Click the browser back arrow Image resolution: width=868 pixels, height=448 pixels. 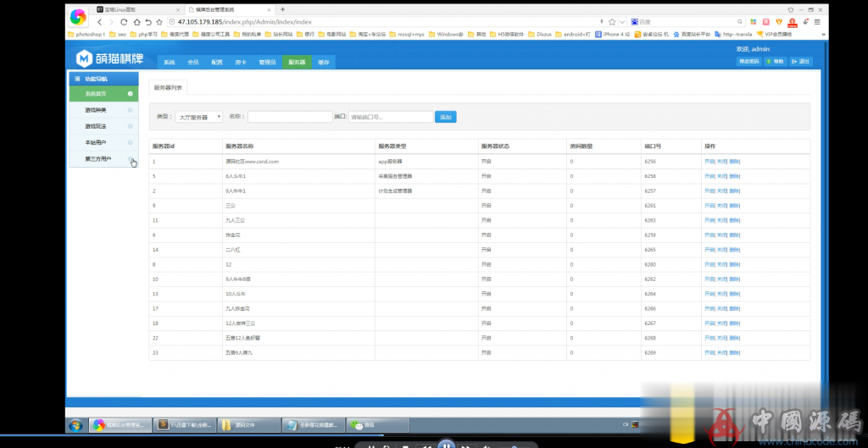click(100, 22)
